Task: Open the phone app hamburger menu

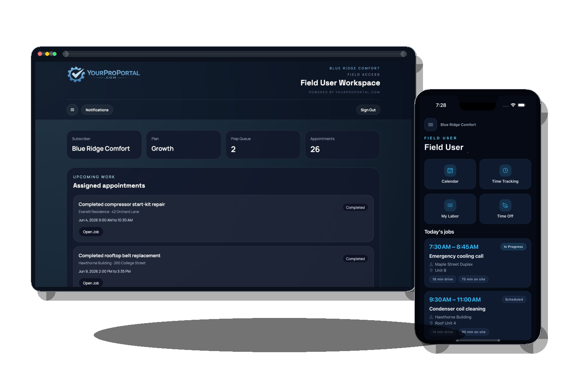Action: [x=430, y=125]
